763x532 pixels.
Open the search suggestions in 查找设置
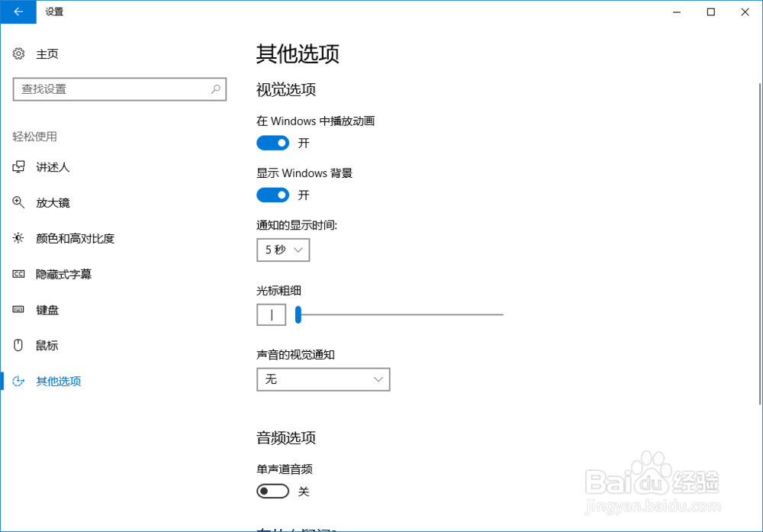[120, 89]
